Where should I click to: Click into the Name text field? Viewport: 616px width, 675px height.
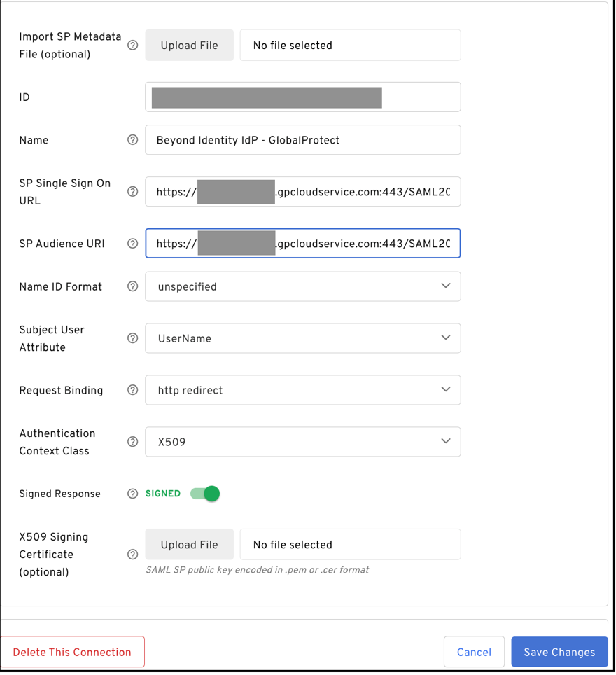pyautogui.click(x=302, y=140)
